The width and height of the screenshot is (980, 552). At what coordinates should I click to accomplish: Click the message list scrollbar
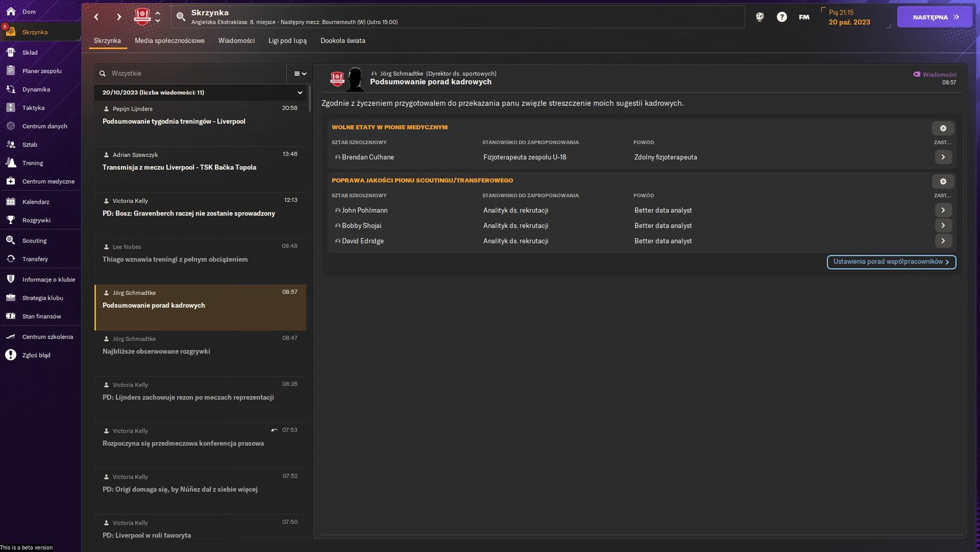click(x=309, y=99)
